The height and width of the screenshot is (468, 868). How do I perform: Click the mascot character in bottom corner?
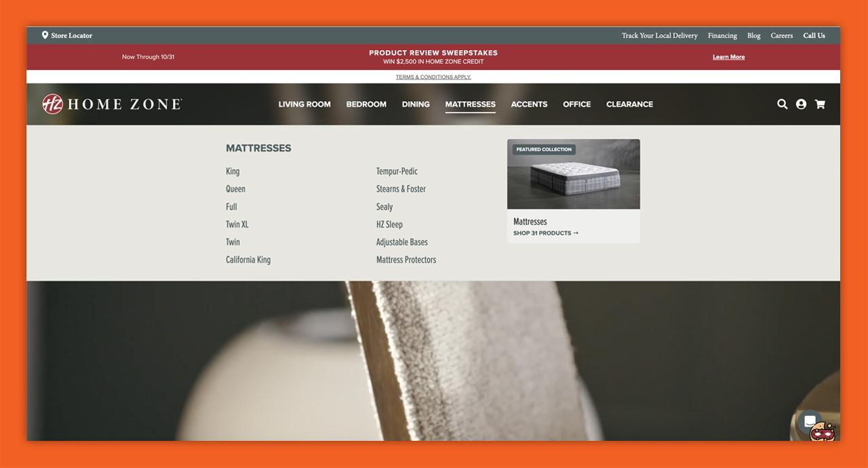pyautogui.click(x=822, y=432)
